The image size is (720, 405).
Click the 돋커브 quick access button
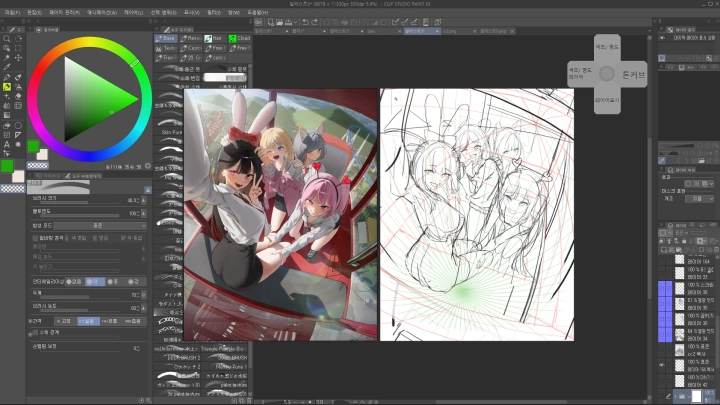(x=634, y=74)
